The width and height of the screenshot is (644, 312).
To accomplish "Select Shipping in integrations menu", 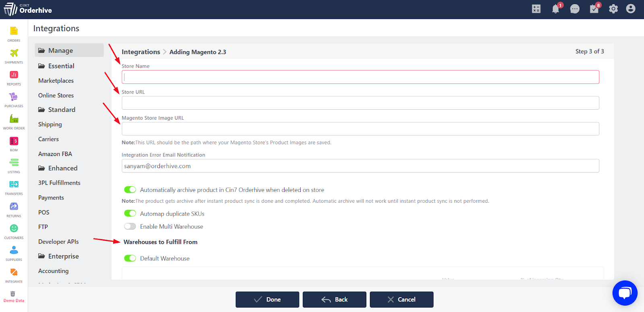I will coord(50,124).
